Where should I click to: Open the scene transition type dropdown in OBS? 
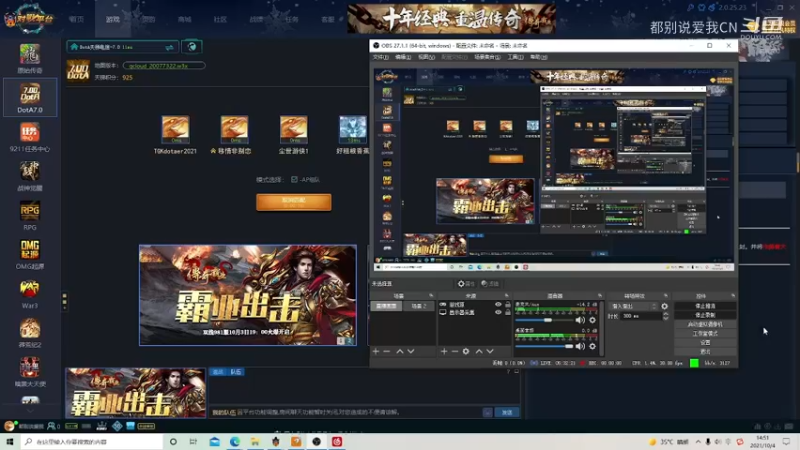[x=633, y=306]
